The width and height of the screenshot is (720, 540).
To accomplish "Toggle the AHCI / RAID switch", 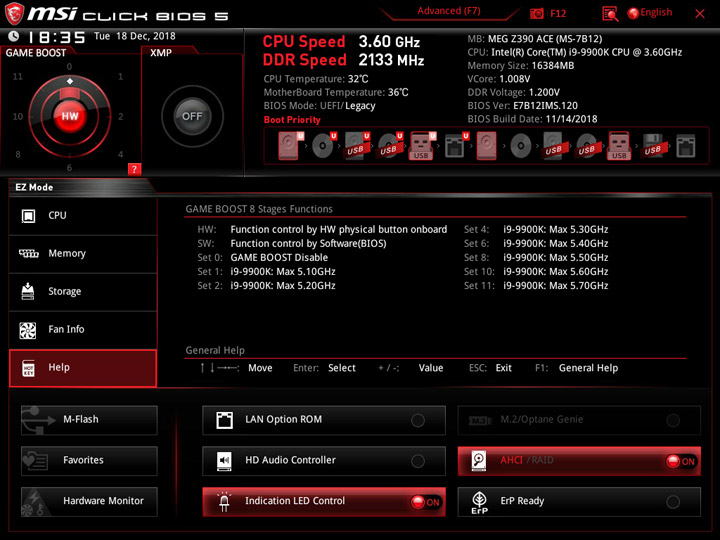I will (x=579, y=461).
